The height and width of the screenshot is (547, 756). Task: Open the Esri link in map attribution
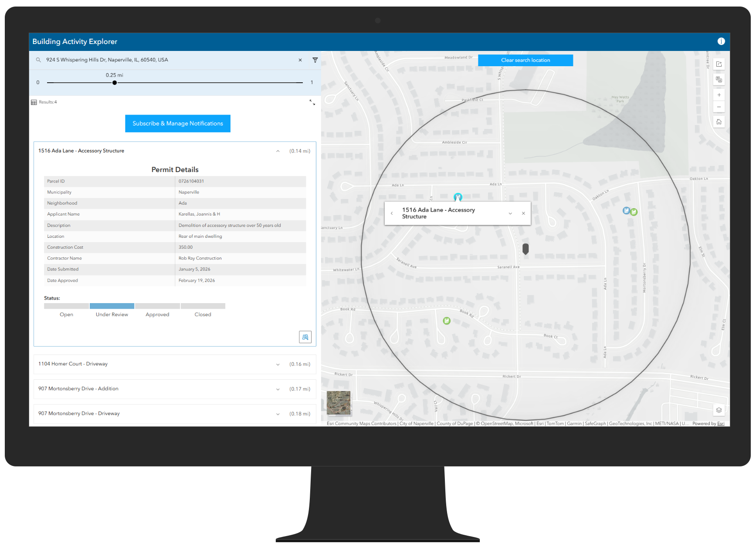pos(721,424)
